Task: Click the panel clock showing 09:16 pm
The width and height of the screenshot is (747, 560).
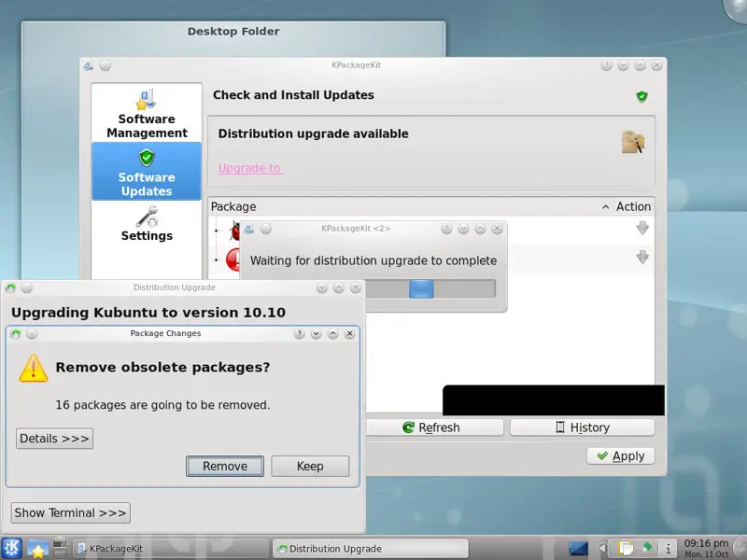Action: pyautogui.click(x=706, y=548)
